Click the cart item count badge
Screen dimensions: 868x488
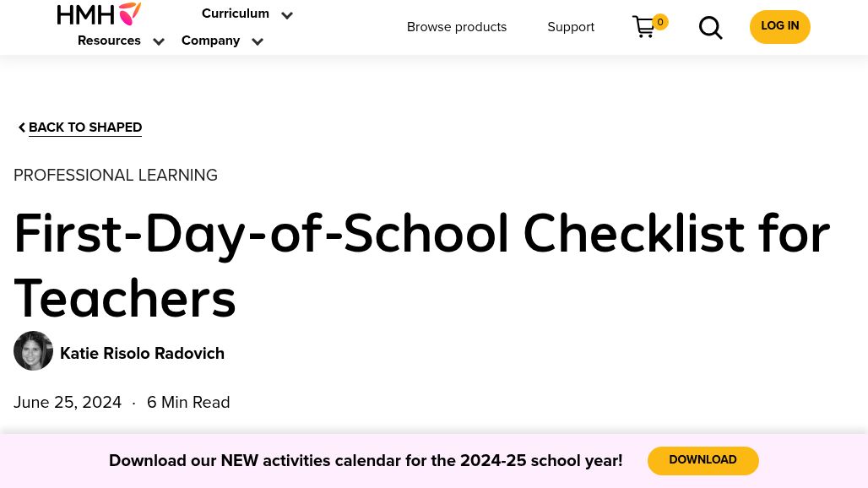click(660, 22)
